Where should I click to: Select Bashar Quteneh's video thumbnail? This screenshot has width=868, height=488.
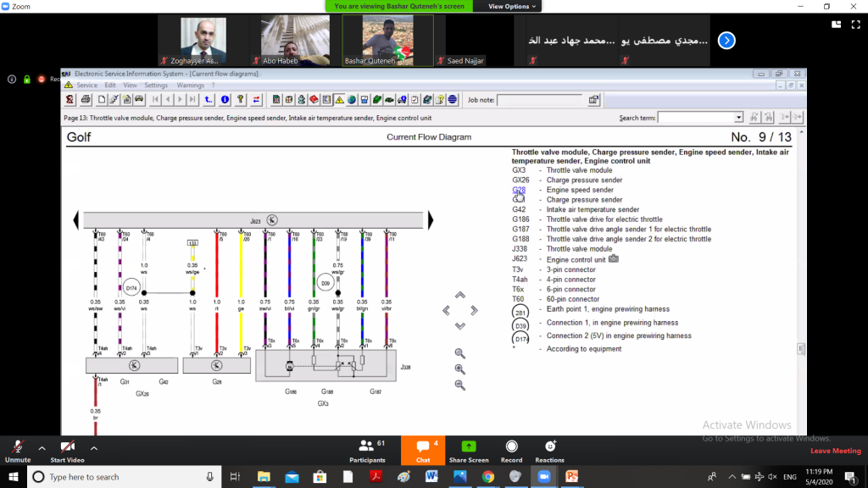pos(387,41)
